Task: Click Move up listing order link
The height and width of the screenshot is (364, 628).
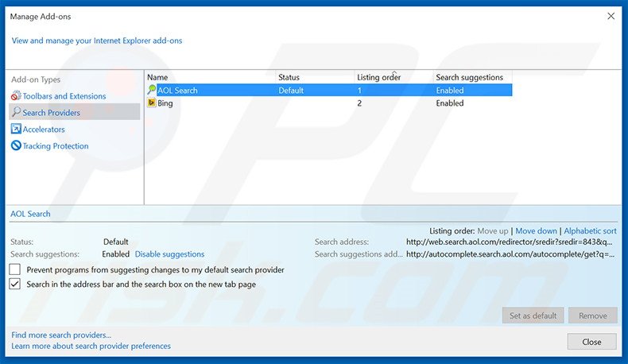Action: click(493, 231)
